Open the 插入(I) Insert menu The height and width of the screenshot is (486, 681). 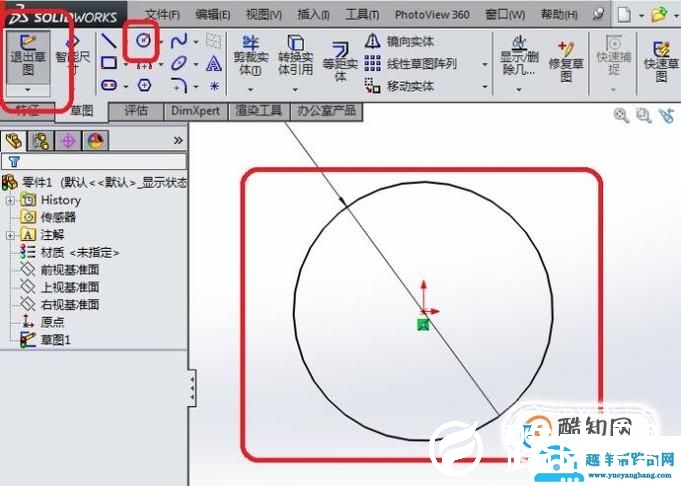click(313, 15)
